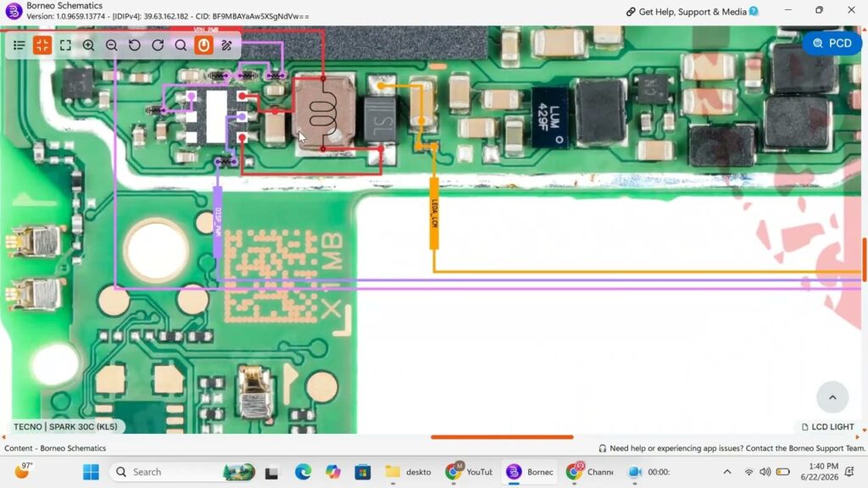
Task: Click the LEDA_LCM orange net label
Action: click(x=434, y=213)
